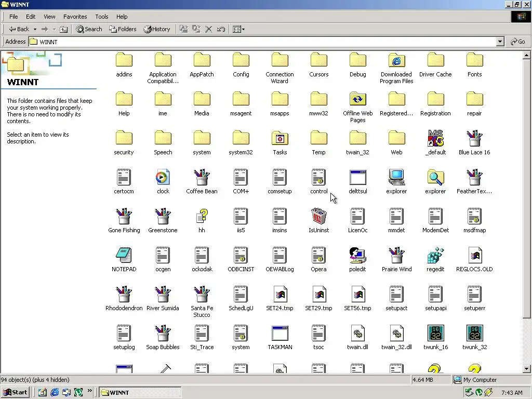Click the vertical scrollbar up arrow
This screenshot has width=532, height=399.
click(x=527, y=55)
